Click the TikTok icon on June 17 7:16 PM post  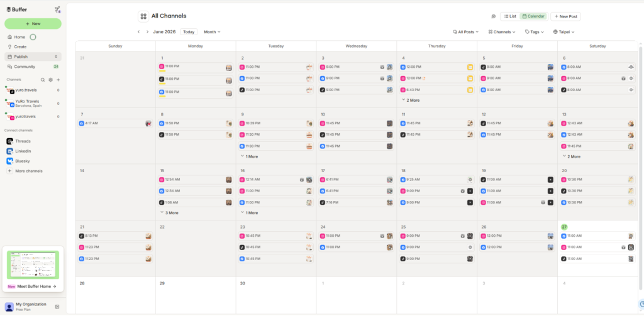coord(323,202)
